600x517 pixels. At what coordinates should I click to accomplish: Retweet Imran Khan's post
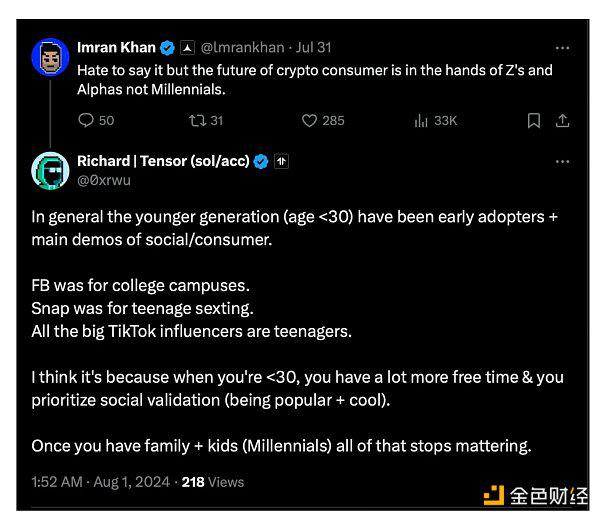pos(199,120)
